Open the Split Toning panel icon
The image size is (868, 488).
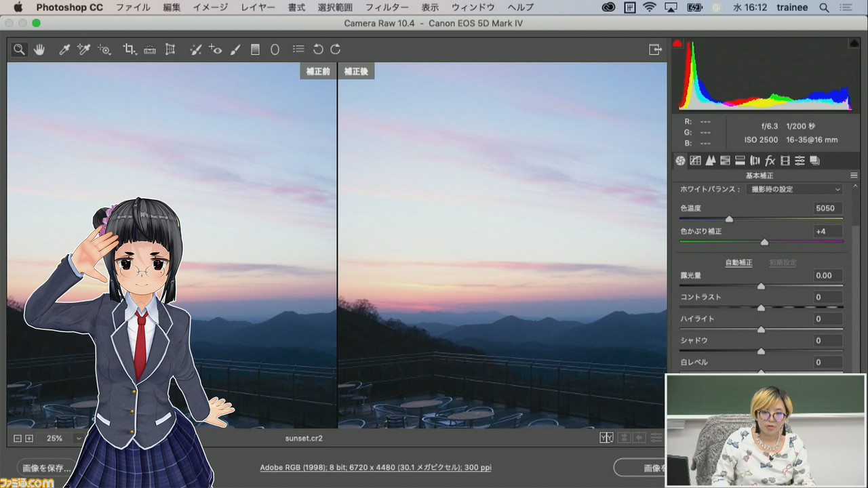pos(740,161)
